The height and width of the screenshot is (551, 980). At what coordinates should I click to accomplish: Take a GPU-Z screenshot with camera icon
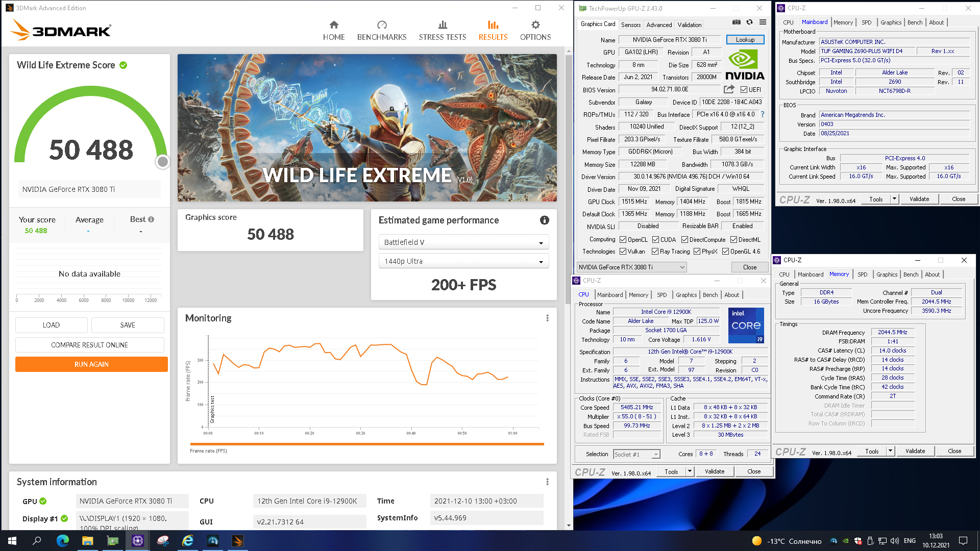[736, 22]
